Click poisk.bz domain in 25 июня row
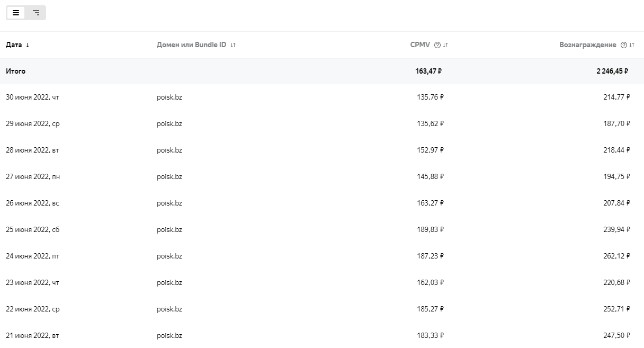644x348 pixels. pos(169,229)
